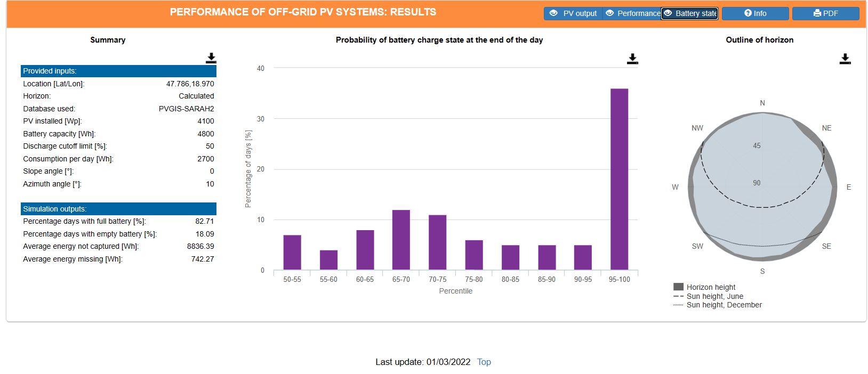
Task: Click the Summary heading
Action: click(x=108, y=40)
